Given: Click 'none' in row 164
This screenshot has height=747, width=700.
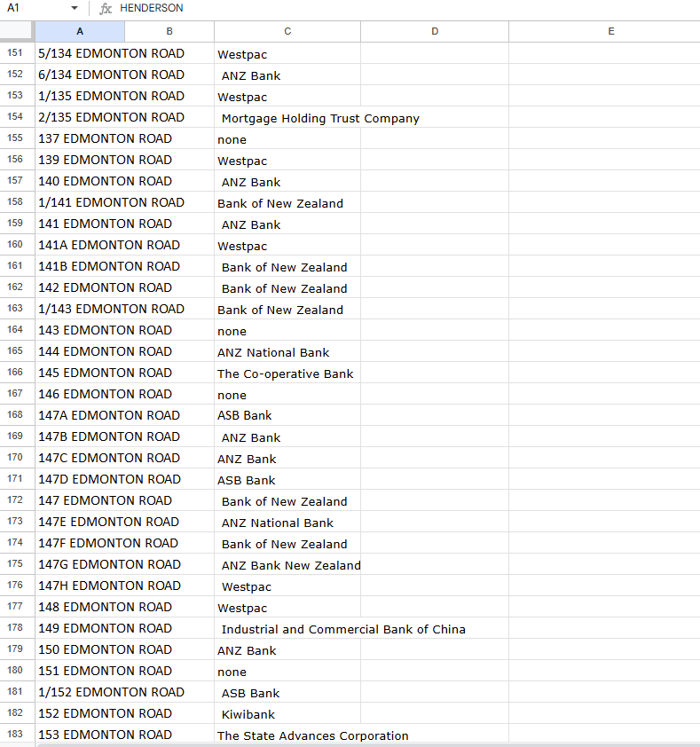Looking at the screenshot, I should click(287, 331).
